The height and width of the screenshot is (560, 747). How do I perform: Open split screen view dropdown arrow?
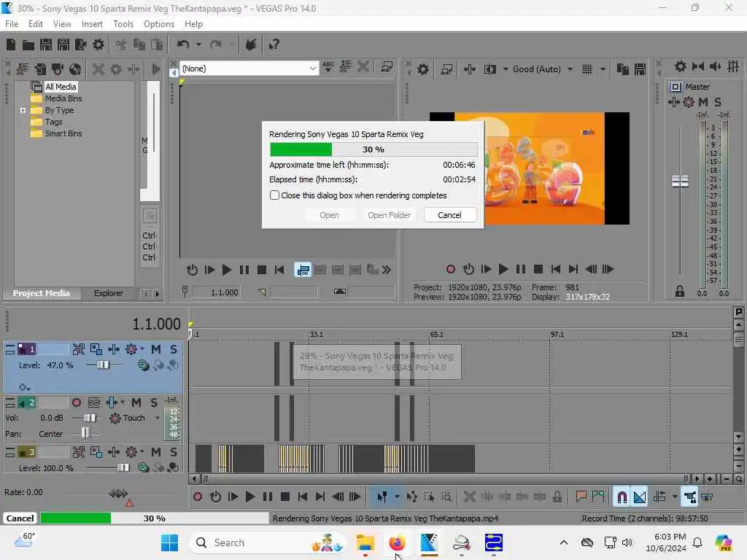pos(505,69)
